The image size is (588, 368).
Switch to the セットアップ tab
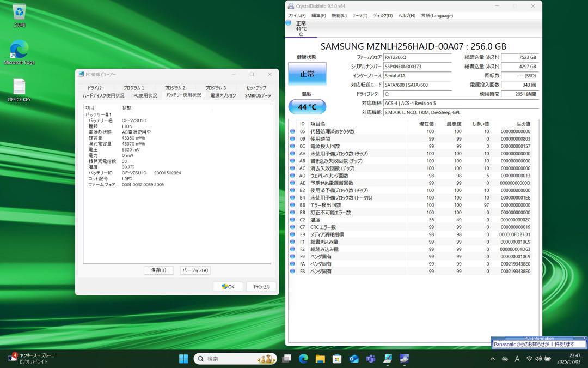coord(256,88)
